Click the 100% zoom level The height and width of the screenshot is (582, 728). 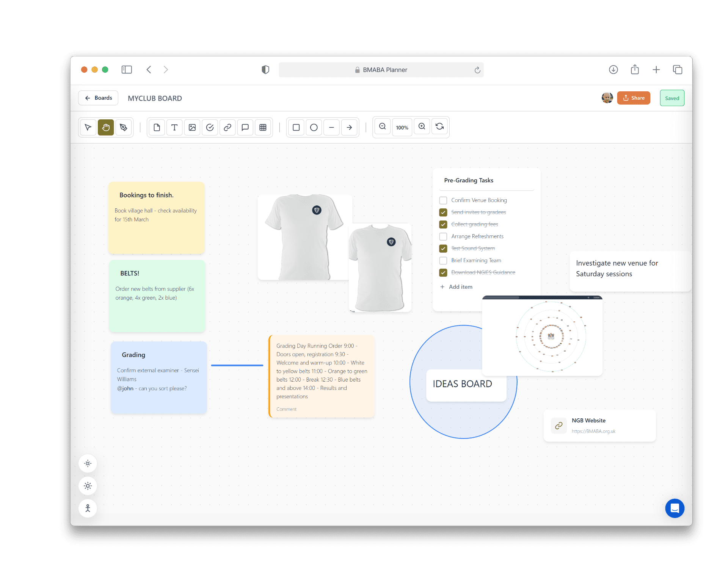point(402,127)
